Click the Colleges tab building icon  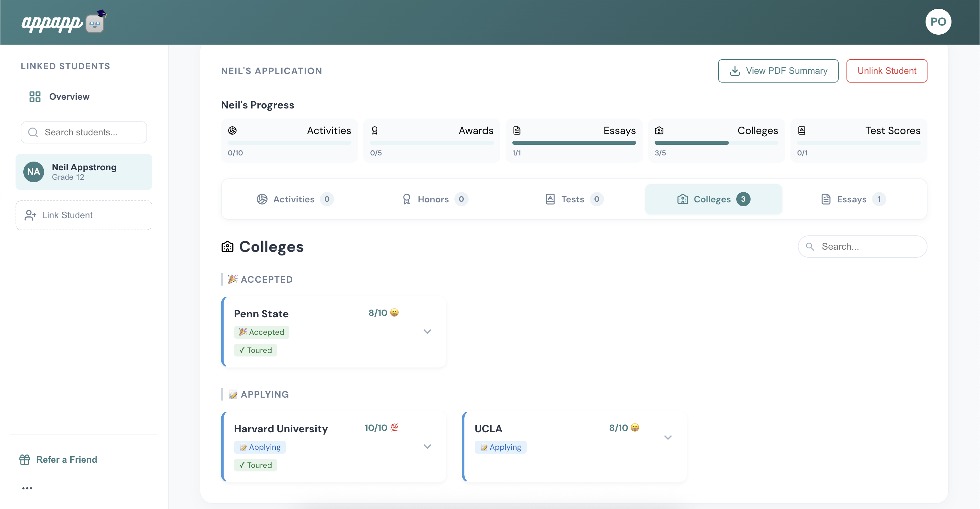[x=682, y=199]
